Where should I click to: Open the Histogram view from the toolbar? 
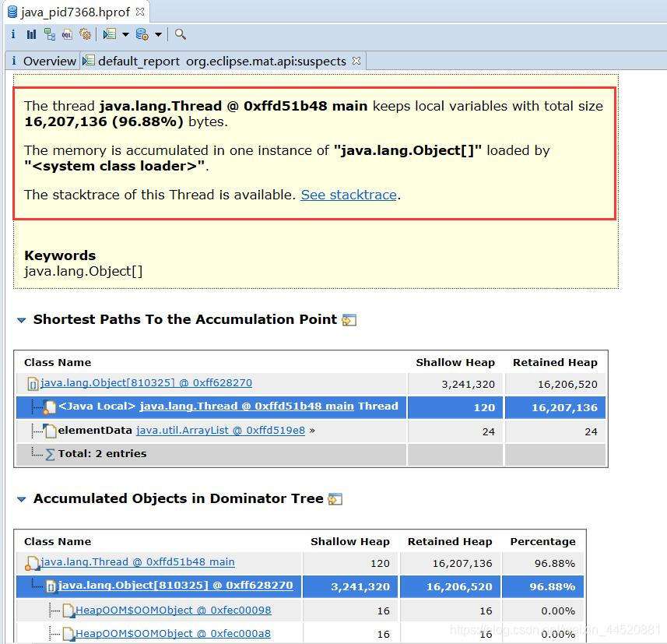(31, 34)
